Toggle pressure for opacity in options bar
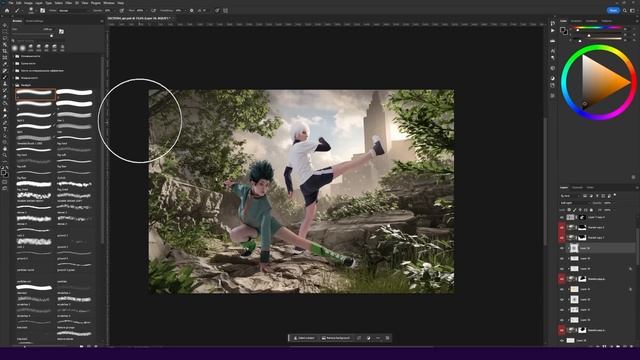This screenshot has height=360, width=640. pos(122,11)
